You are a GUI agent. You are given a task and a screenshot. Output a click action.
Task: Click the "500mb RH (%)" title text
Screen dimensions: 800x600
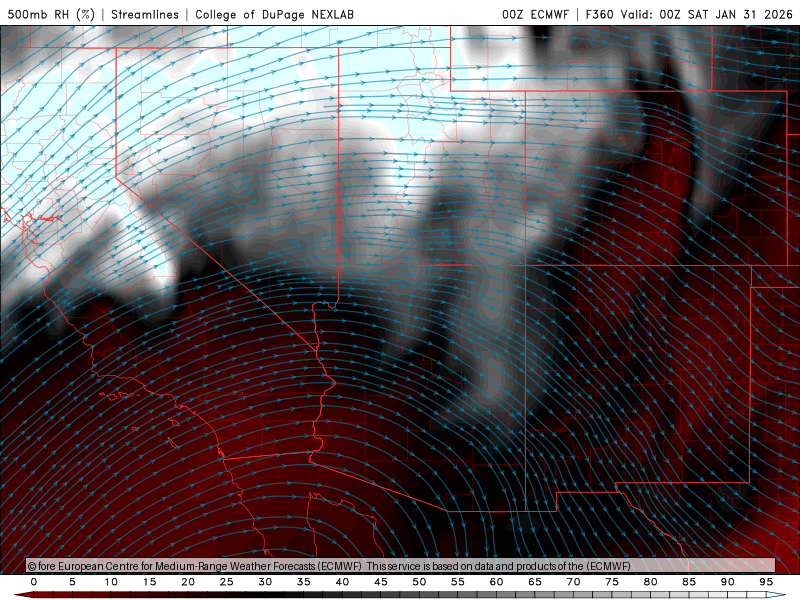click(51, 14)
